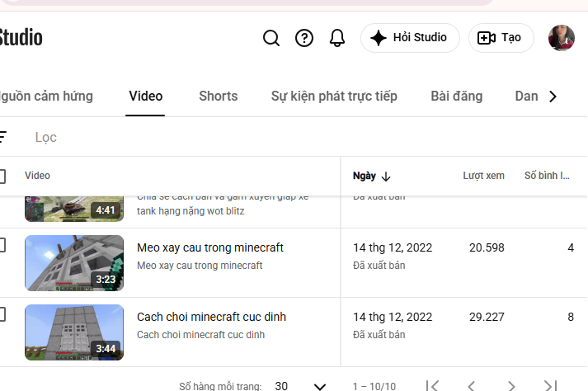Click comment count 8
Viewport: 588px width, 391px height.
click(x=571, y=317)
